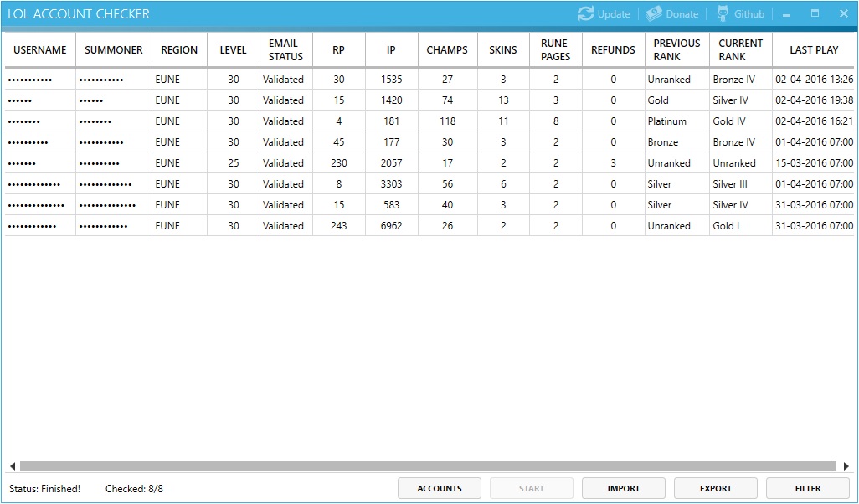Select the IP value 1420
Screen dimensions: 859x504
click(391, 100)
